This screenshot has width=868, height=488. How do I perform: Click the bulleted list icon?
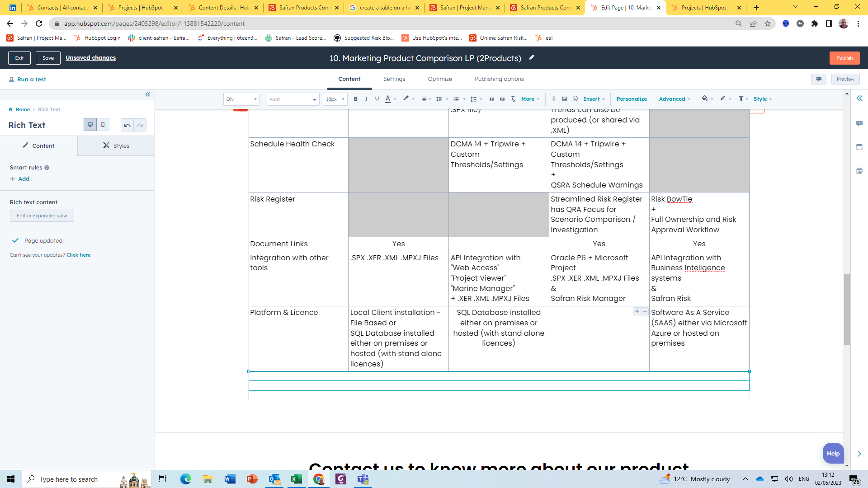point(439,99)
